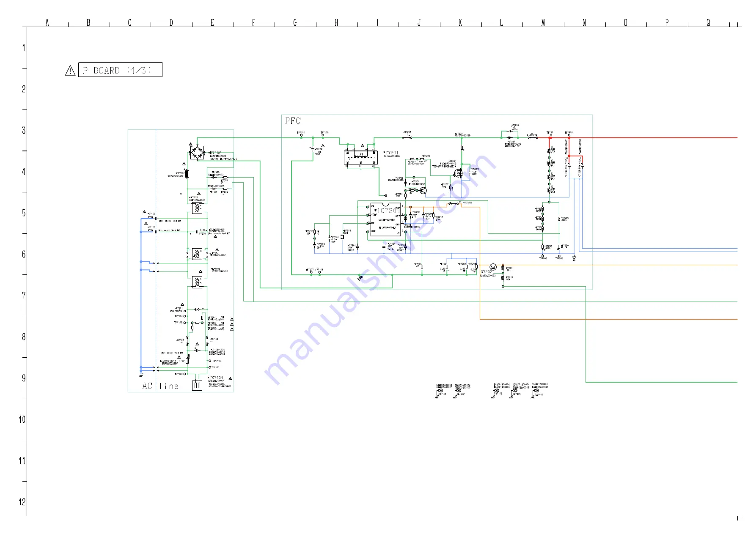The width and height of the screenshot is (756, 534).
Task: Click the *JK7101 reference label
Action: point(215,378)
